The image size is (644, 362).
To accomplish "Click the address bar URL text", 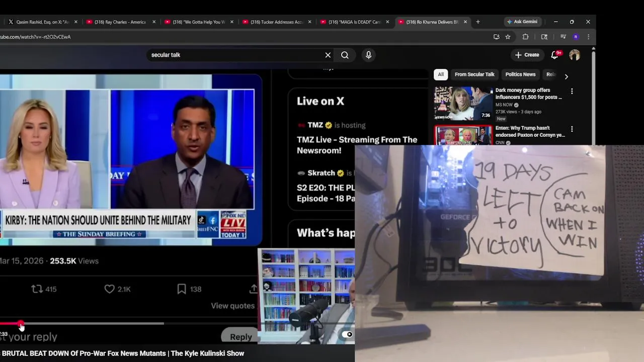I will 35,37.
